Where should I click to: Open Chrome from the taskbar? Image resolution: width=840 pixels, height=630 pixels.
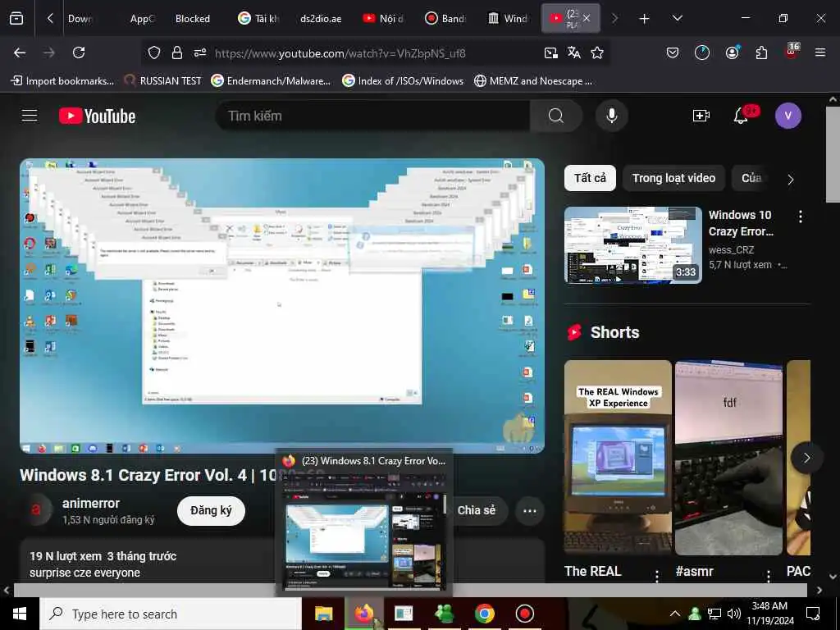[484, 614]
